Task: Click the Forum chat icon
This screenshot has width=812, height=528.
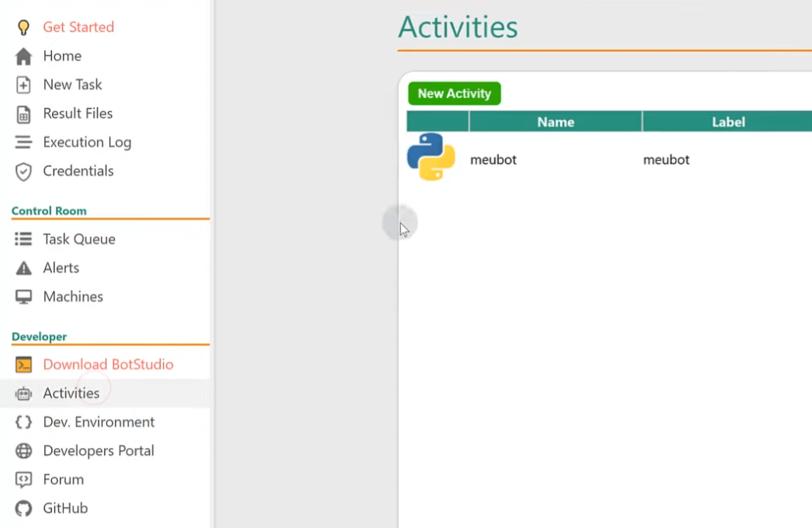Action: [x=23, y=480]
